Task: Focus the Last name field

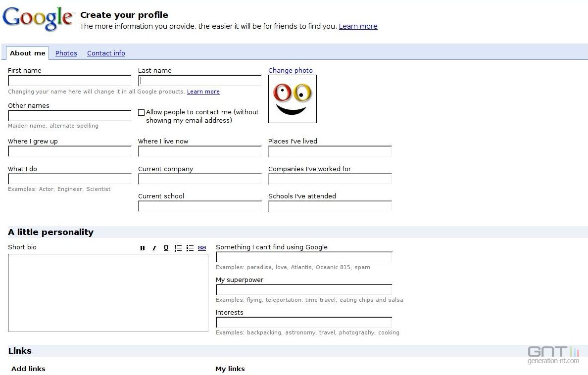Action: click(200, 80)
